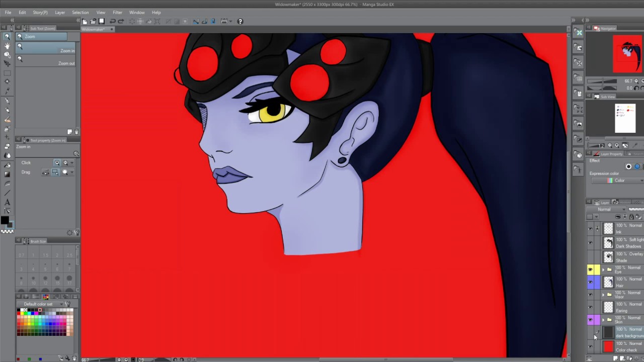
Task: Choose the Zoom in sub tool
Action: click(46, 48)
